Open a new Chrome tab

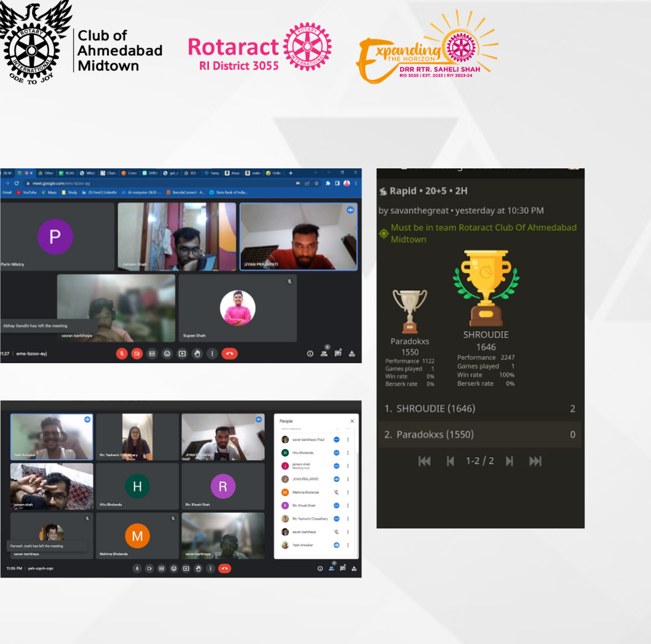pyautogui.click(x=291, y=173)
